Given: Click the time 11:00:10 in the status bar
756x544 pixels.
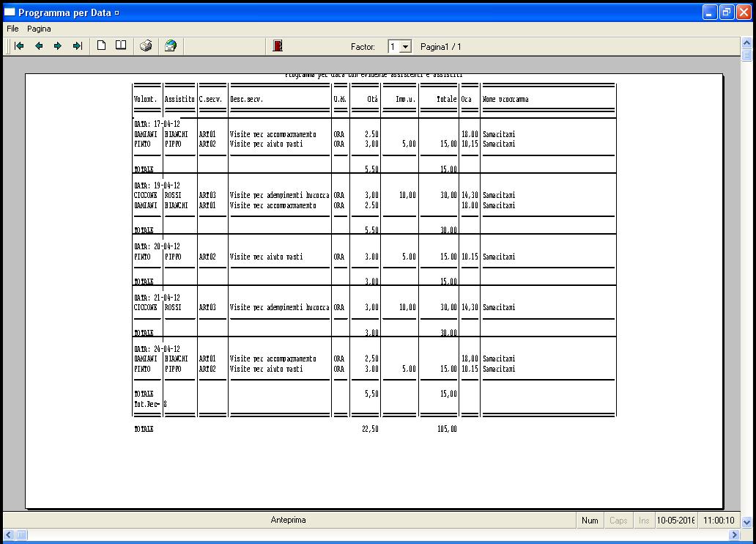Looking at the screenshot, I should [x=719, y=521].
